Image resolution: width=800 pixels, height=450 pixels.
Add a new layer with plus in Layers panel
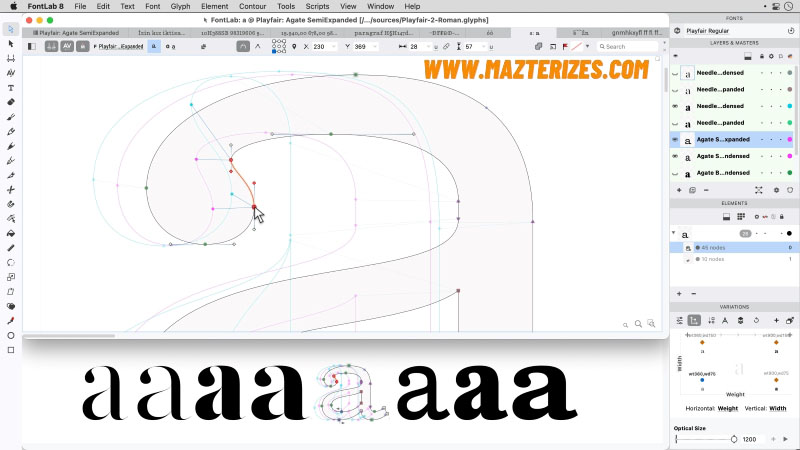click(679, 190)
